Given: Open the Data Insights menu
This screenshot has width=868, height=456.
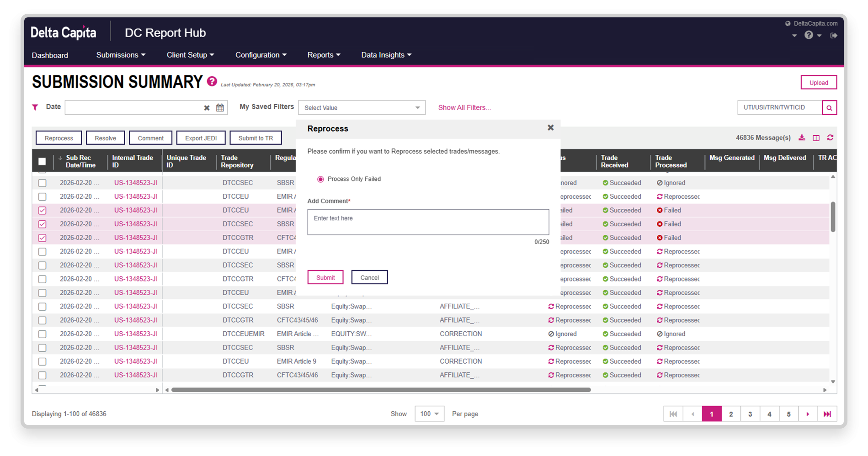Looking at the screenshot, I should (386, 55).
